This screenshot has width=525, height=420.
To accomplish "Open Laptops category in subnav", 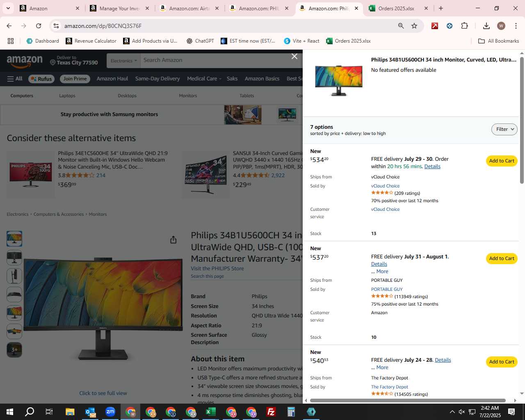I will tap(67, 96).
